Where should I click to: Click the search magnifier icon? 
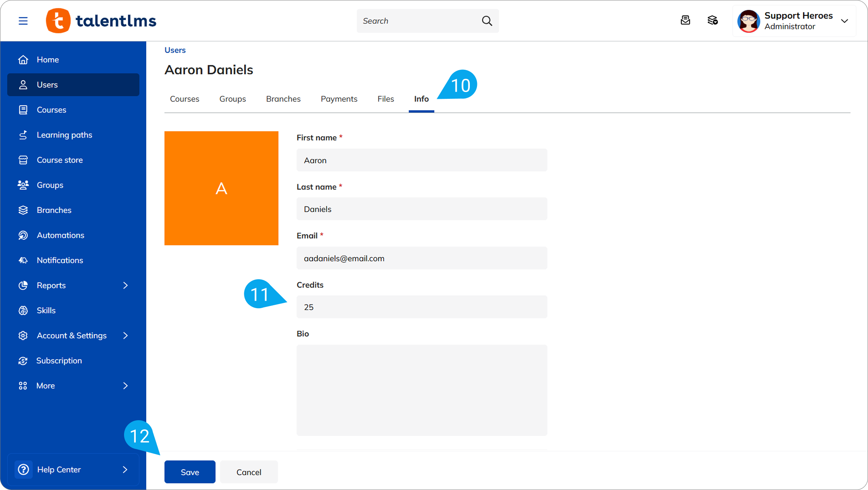[487, 21]
